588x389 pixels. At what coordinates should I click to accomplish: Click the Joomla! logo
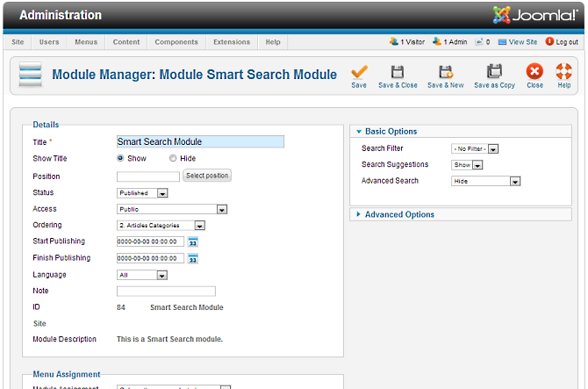click(x=535, y=15)
